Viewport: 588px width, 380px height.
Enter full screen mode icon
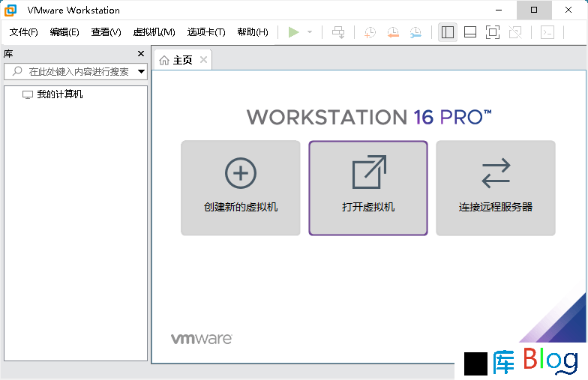(493, 32)
